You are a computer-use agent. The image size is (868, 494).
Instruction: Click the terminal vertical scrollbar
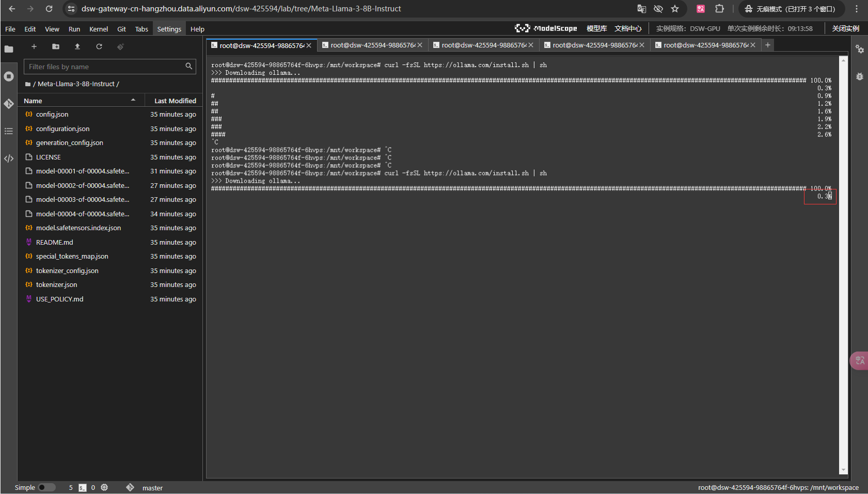coord(844,265)
